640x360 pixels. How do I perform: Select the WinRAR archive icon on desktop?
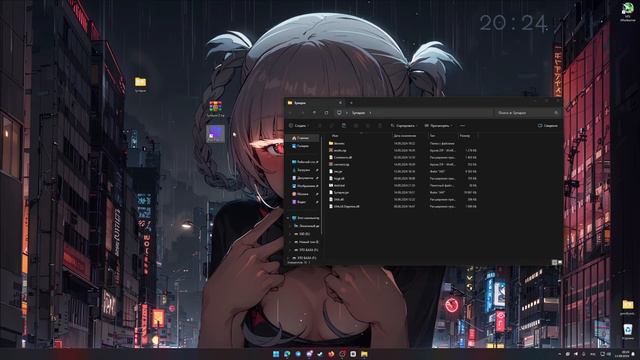coord(216,109)
